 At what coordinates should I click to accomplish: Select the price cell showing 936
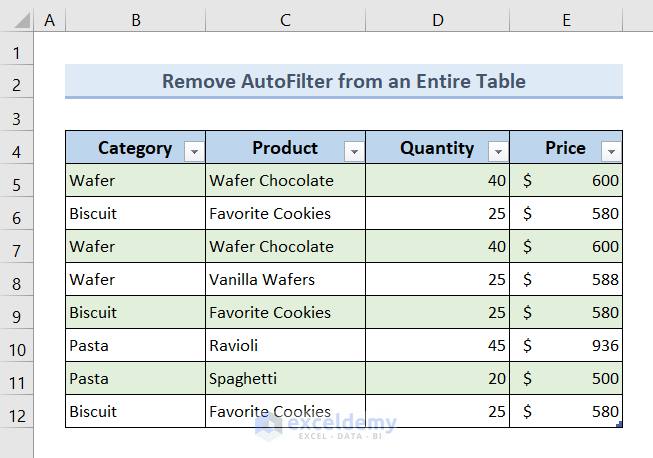[566, 345]
